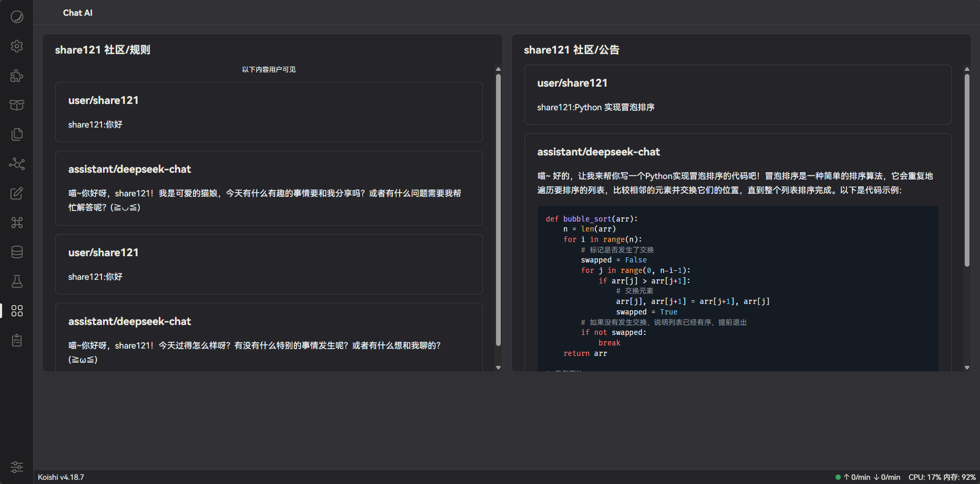
Task: Click the 'Koishi v4.18.7' version label
Action: point(61,477)
